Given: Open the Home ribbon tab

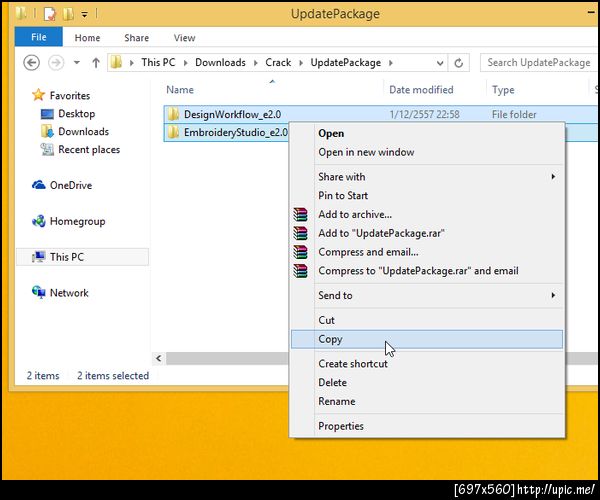Looking at the screenshot, I should click(87, 37).
